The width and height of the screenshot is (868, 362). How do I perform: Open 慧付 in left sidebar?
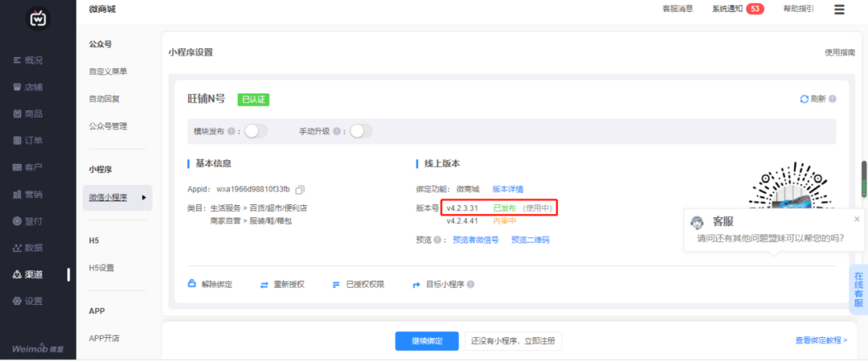(27, 220)
